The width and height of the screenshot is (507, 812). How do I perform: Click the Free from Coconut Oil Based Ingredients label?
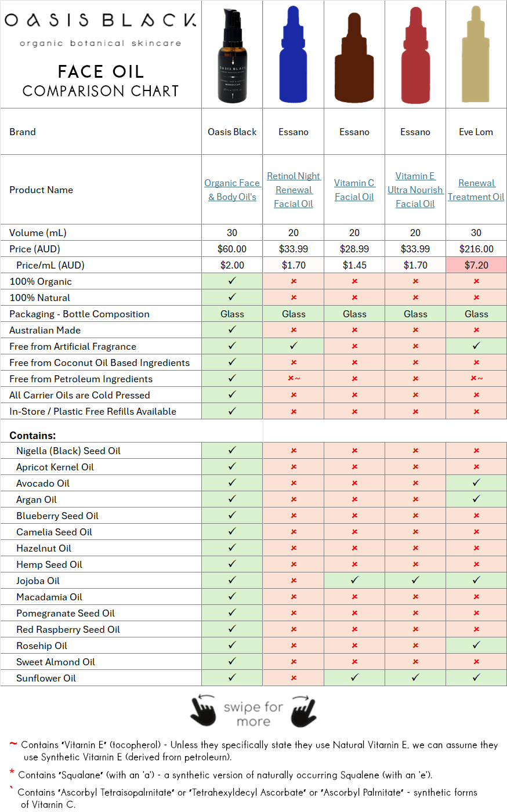[x=100, y=362]
